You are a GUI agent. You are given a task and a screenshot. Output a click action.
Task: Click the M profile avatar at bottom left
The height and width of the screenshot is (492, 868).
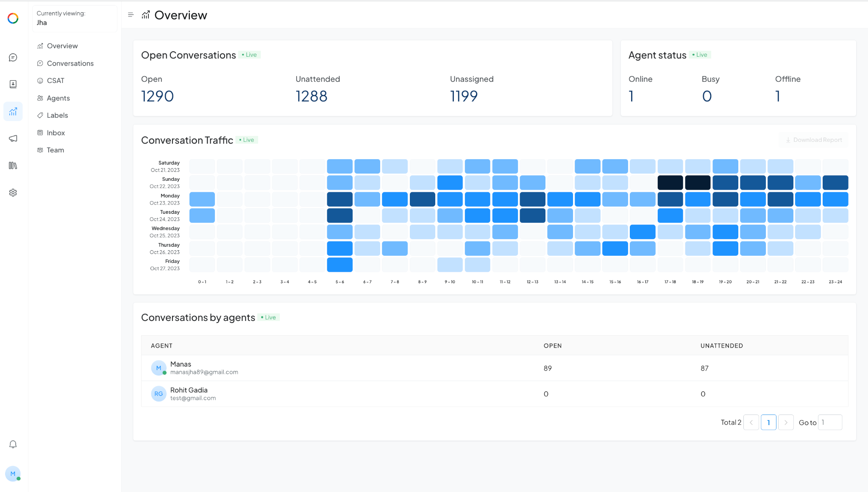(13, 474)
